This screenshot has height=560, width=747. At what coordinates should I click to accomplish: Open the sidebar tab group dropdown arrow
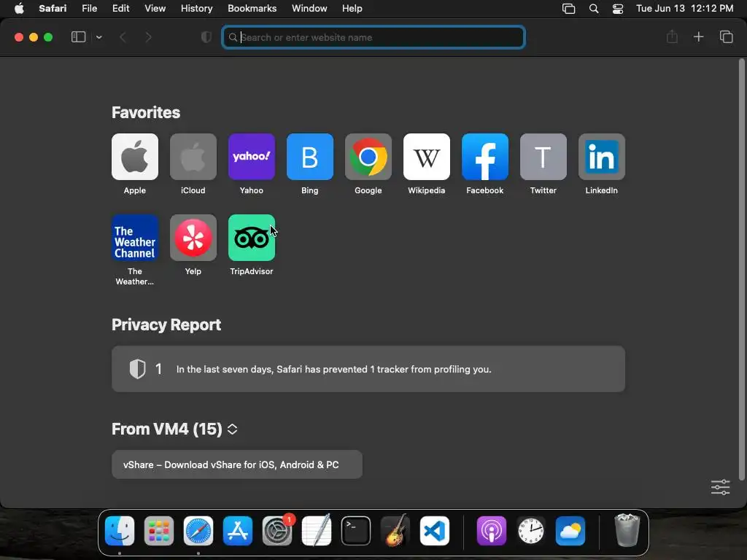[x=98, y=37]
